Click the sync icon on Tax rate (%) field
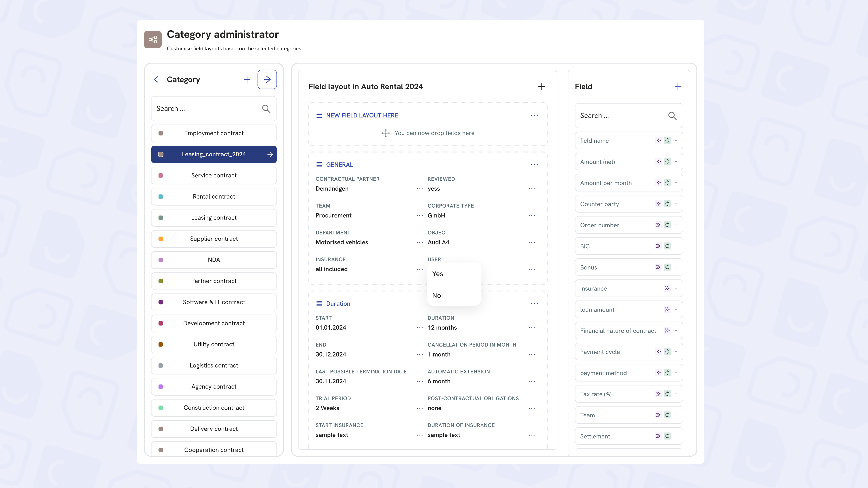Viewport: 868px width, 488px height. [x=667, y=394]
